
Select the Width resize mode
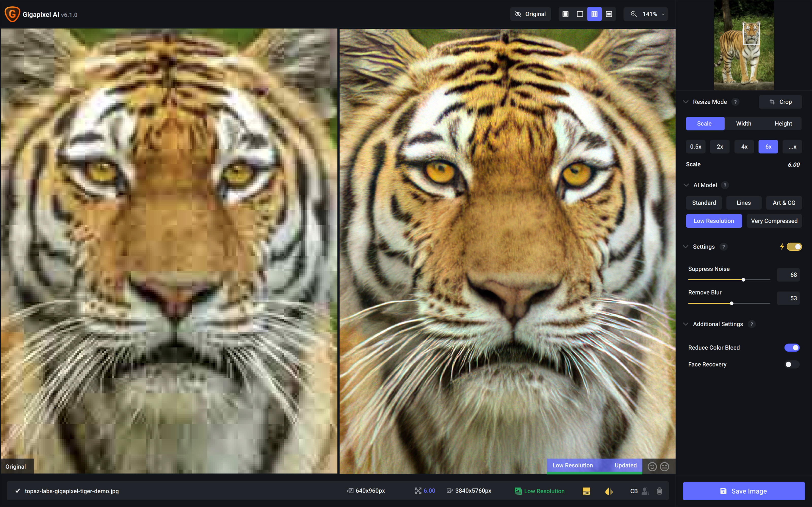[x=743, y=123]
